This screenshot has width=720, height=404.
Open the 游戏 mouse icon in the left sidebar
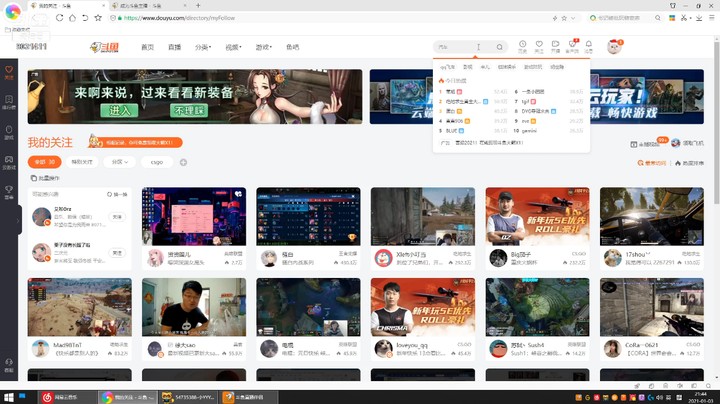[9, 132]
